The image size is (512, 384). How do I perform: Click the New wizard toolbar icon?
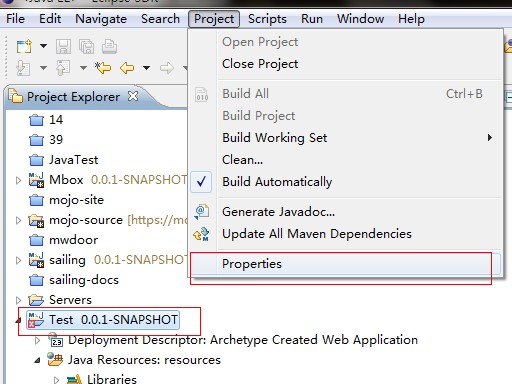(24, 46)
